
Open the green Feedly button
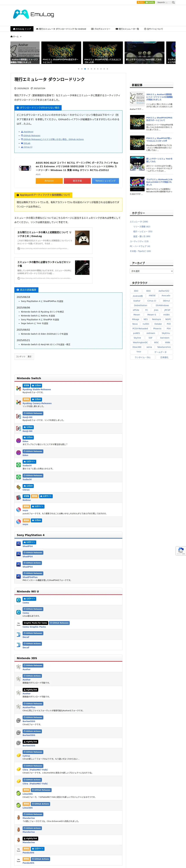(150, 2)
